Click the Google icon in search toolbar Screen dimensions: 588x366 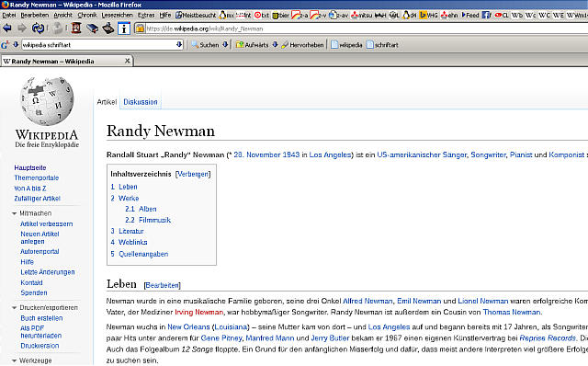(5, 45)
